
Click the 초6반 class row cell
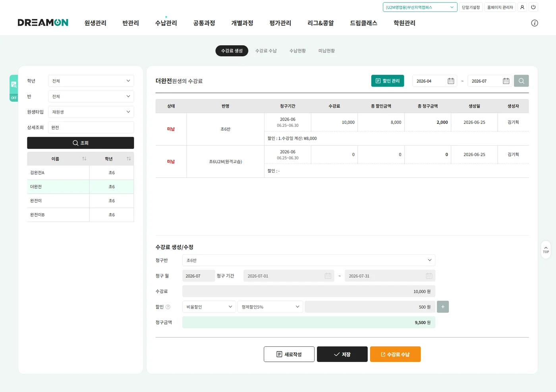click(225, 129)
